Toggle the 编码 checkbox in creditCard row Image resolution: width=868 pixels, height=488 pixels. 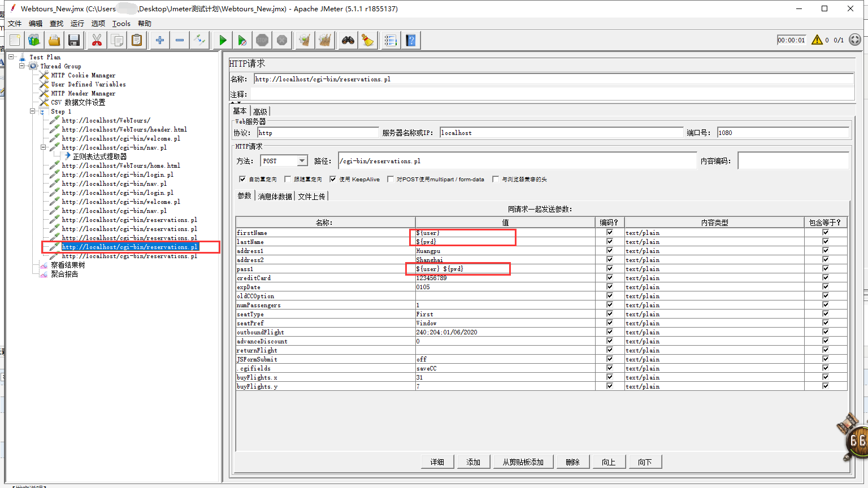coord(610,277)
